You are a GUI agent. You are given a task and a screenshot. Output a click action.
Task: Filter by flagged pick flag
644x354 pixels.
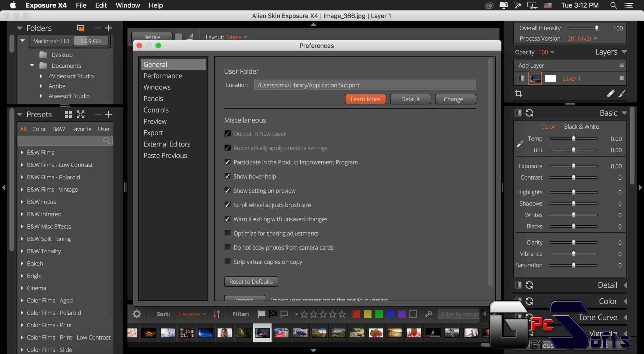pyautogui.click(x=261, y=314)
